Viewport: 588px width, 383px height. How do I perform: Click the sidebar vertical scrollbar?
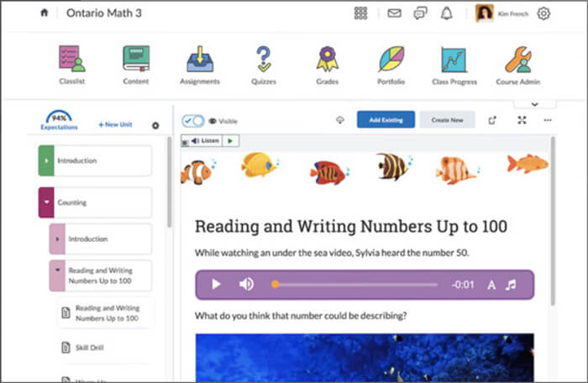click(169, 182)
